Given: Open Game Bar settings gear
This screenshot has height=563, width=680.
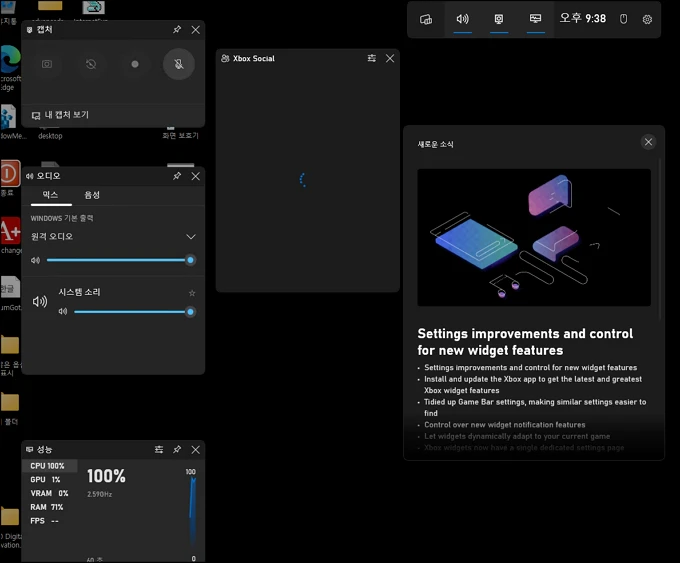Looking at the screenshot, I should point(647,19).
